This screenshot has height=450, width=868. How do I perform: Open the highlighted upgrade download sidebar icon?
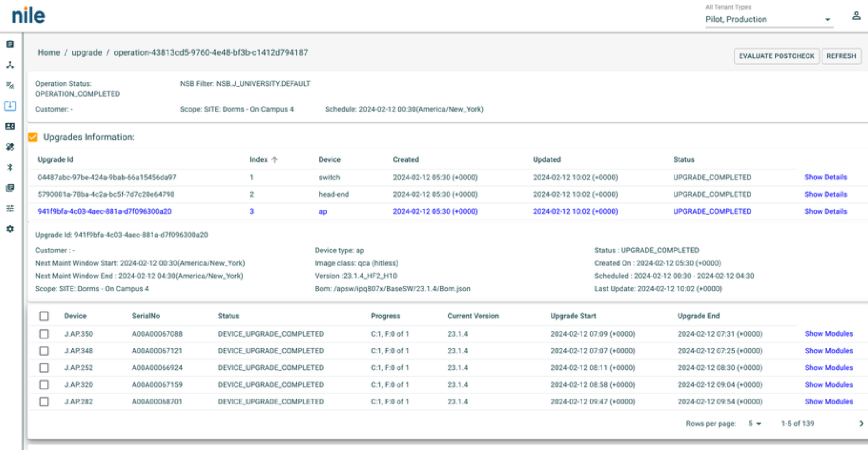tap(10, 106)
